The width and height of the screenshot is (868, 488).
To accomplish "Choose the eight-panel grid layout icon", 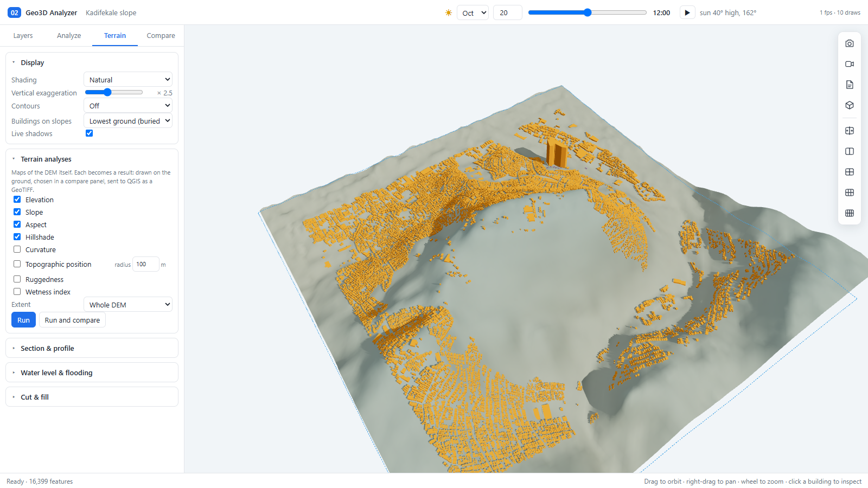I will [x=850, y=213].
